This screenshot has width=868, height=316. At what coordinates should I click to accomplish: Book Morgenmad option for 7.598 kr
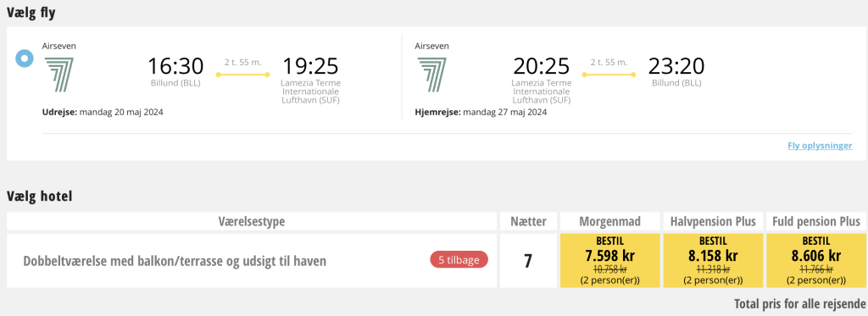click(610, 261)
